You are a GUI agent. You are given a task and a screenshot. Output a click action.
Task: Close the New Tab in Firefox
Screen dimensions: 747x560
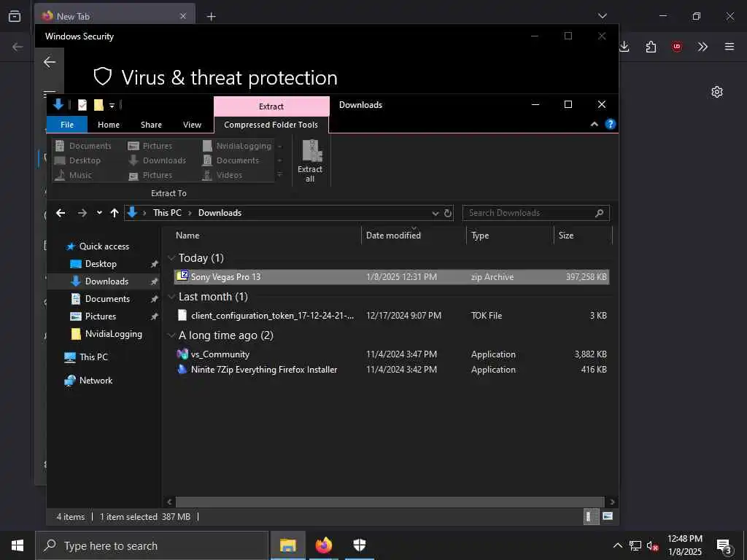coord(183,16)
